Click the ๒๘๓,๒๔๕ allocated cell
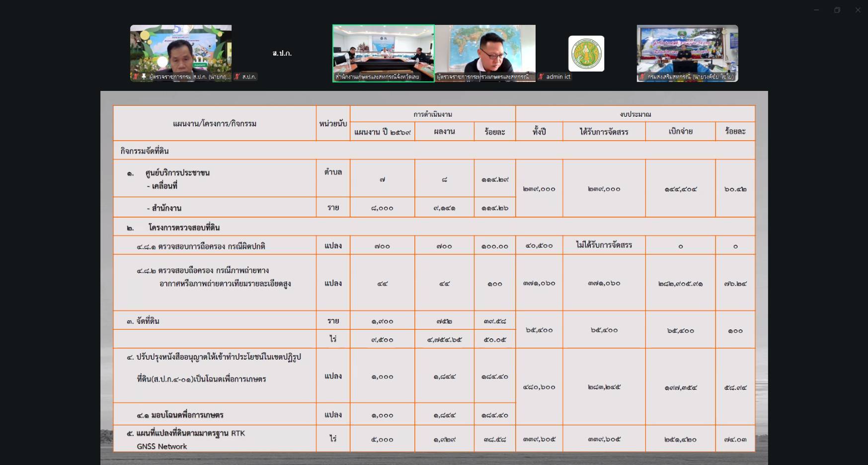The height and width of the screenshot is (465, 868). coord(604,387)
